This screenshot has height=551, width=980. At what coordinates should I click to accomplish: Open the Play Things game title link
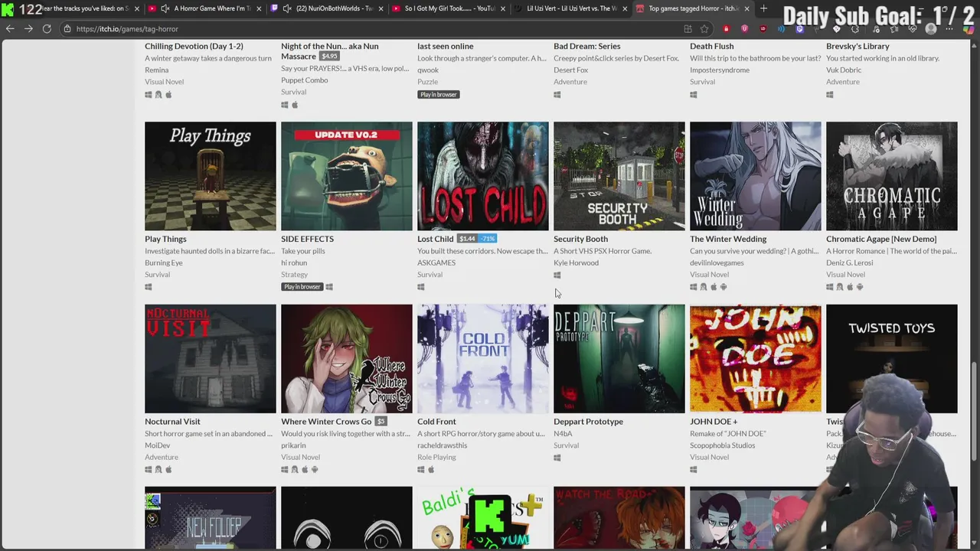point(165,239)
